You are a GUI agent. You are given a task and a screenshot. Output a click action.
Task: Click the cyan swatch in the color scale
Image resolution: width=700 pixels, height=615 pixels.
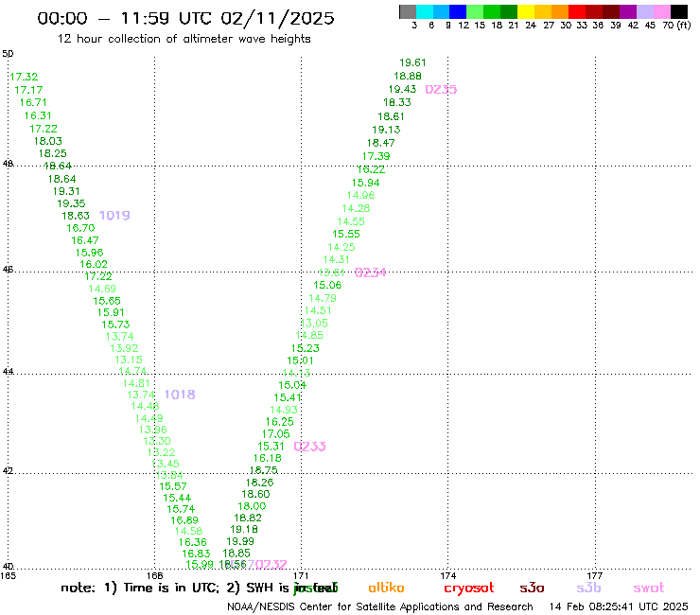tap(424, 11)
